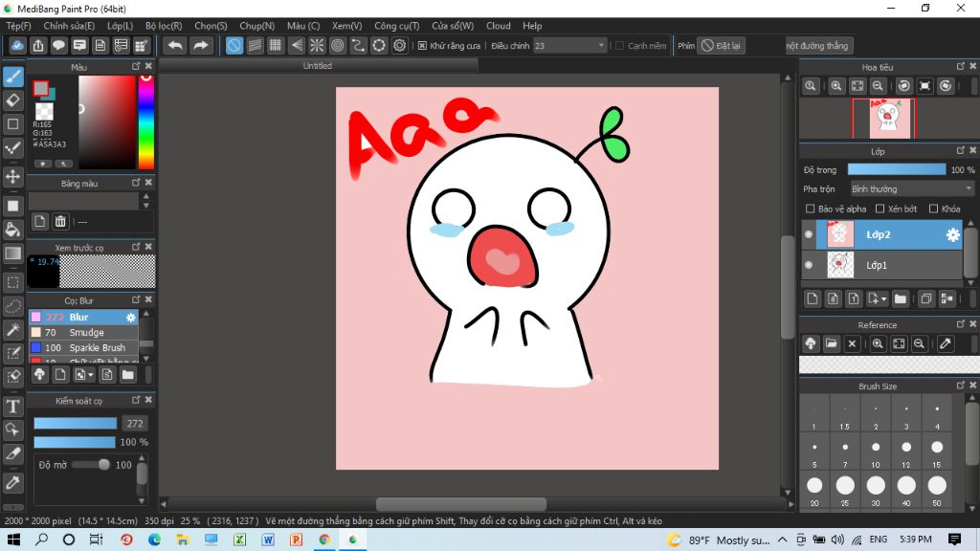Open Cloud menu
The image size is (980, 551).
click(x=498, y=26)
